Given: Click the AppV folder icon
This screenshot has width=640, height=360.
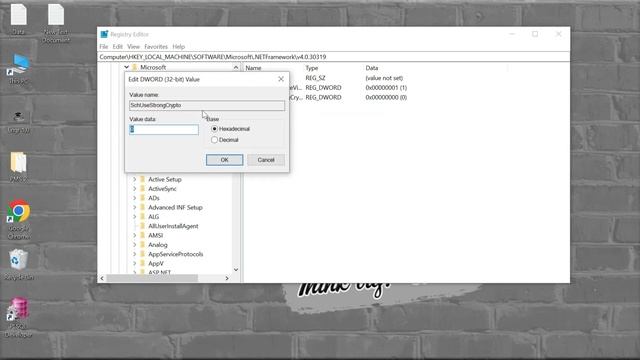Looking at the screenshot, I should click(142, 264).
